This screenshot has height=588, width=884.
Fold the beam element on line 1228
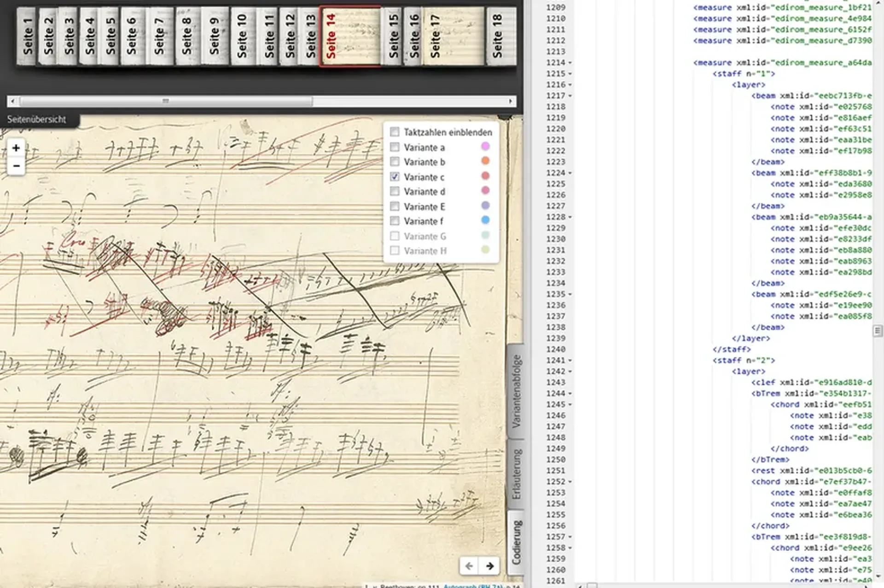[x=570, y=217]
